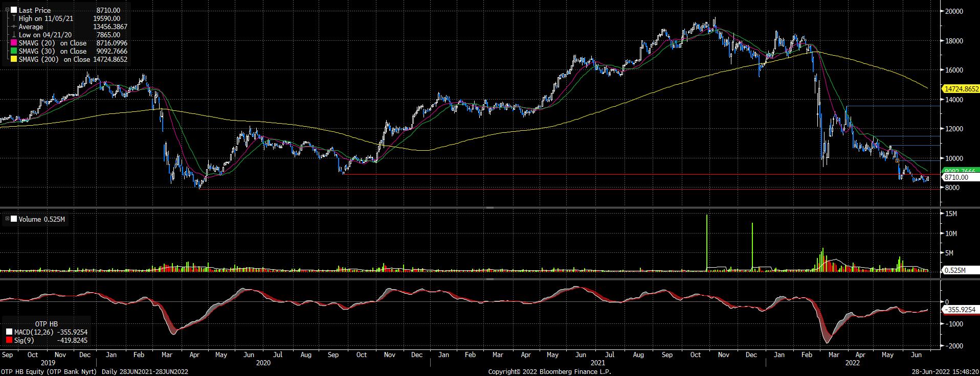This screenshot has width=980, height=376.
Task: Click the 'OTP HB' title in MACD legend
Action: 46,324
